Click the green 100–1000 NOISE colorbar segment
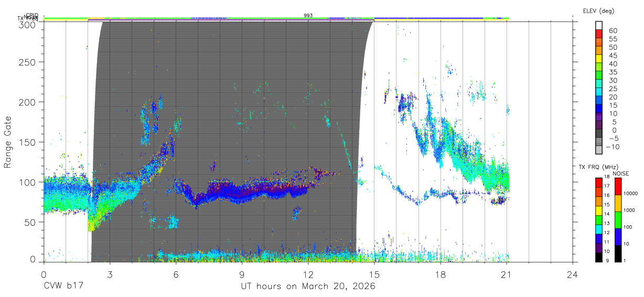 point(618,219)
